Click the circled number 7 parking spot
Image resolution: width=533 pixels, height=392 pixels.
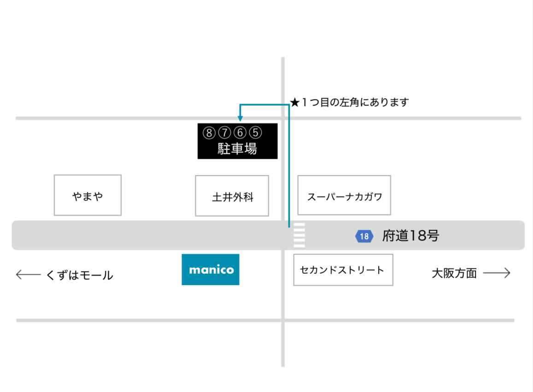pyautogui.click(x=224, y=133)
